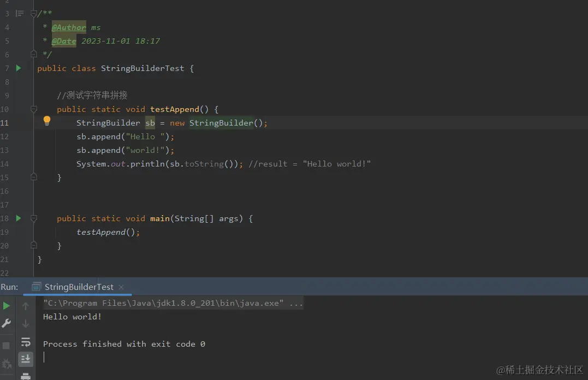This screenshot has width=588, height=380.
Task: Click the Chinese comment on line 9
Action: point(92,96)
